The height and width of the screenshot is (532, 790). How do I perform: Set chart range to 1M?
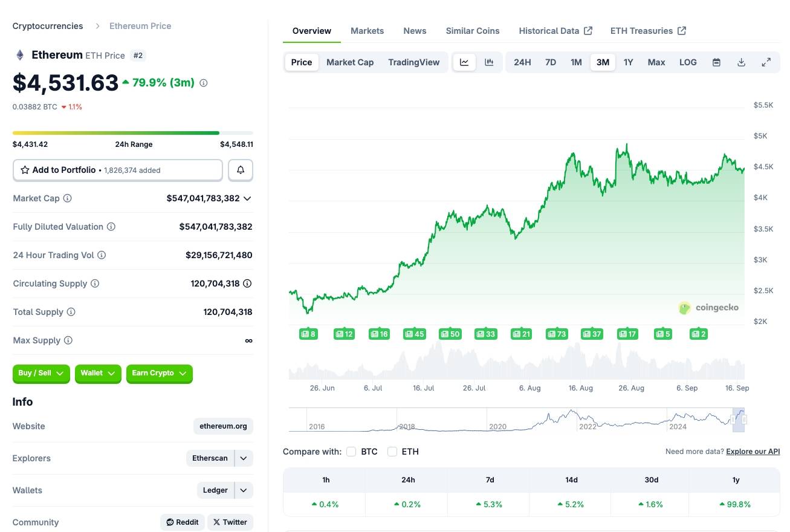click(x=576, y=62)
